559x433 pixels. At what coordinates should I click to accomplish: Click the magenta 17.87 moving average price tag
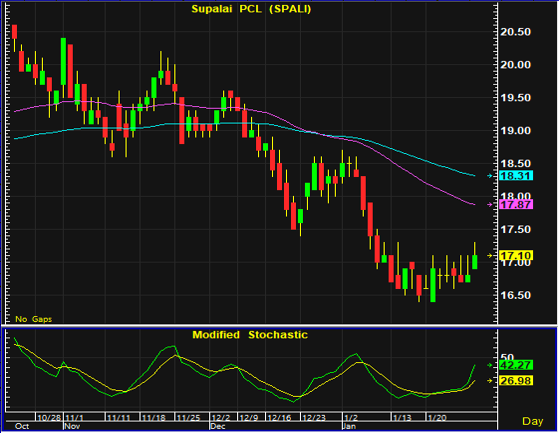(516, 205)
